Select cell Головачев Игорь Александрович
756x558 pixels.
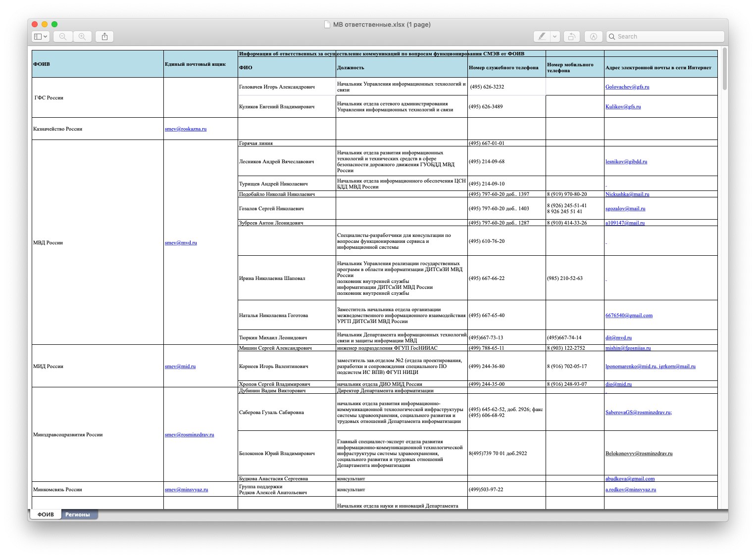click(287, 87)
